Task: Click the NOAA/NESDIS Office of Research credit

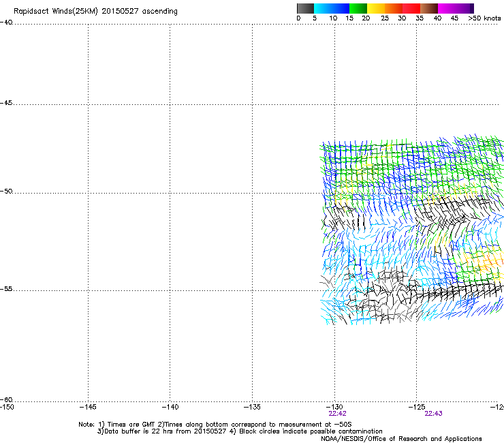Action: click(x=401, y=439)
